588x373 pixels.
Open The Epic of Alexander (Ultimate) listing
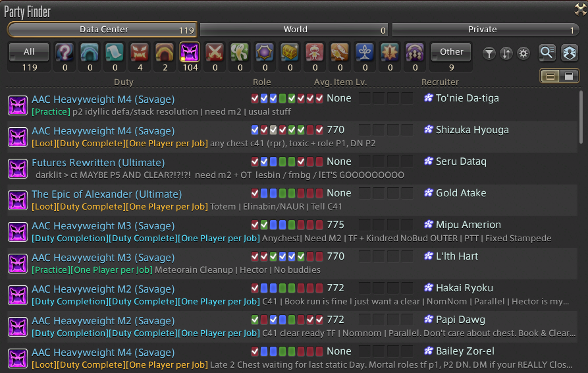coord(292,200)
